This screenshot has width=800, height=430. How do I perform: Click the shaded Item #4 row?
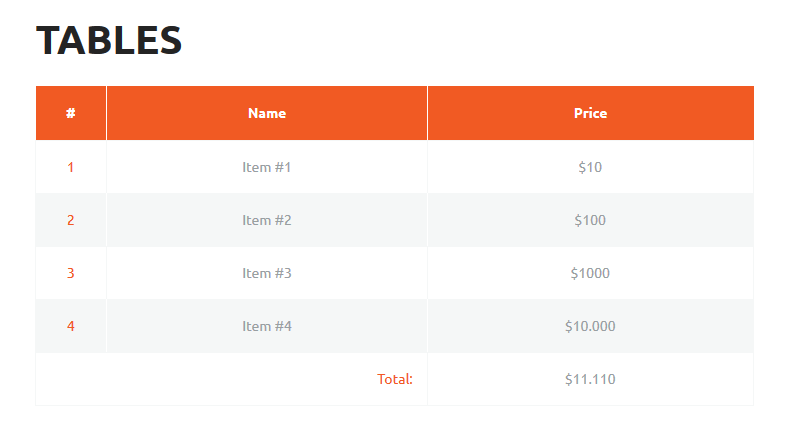(395, 326)
